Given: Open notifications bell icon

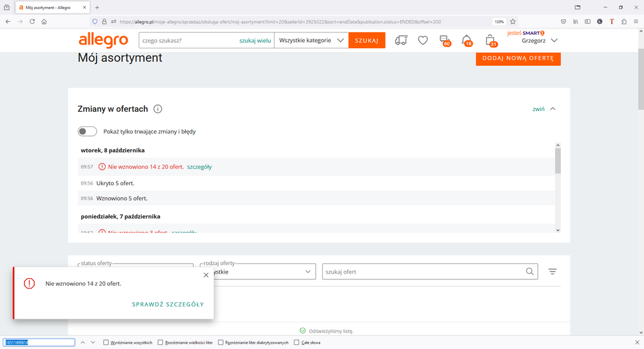Looking at the screenshot, I should [x=467, y=41].
